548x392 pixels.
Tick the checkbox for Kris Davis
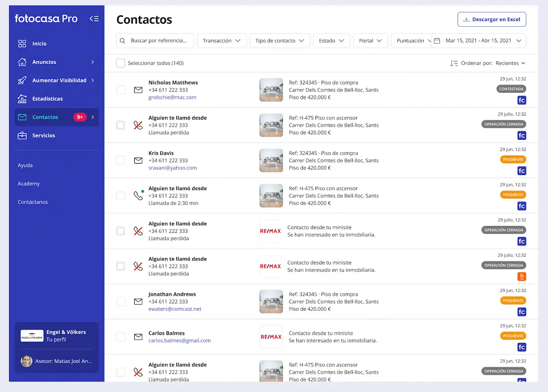tap(121, 160)
